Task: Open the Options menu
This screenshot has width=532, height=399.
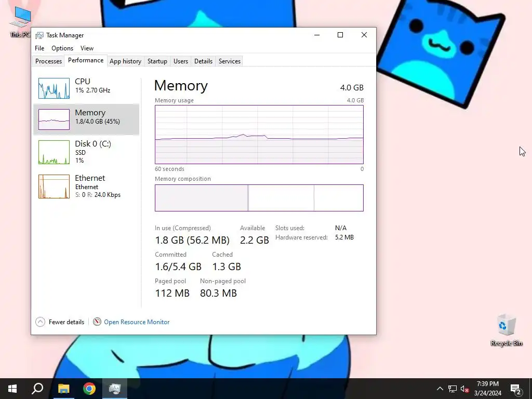Action: (62, 48)
